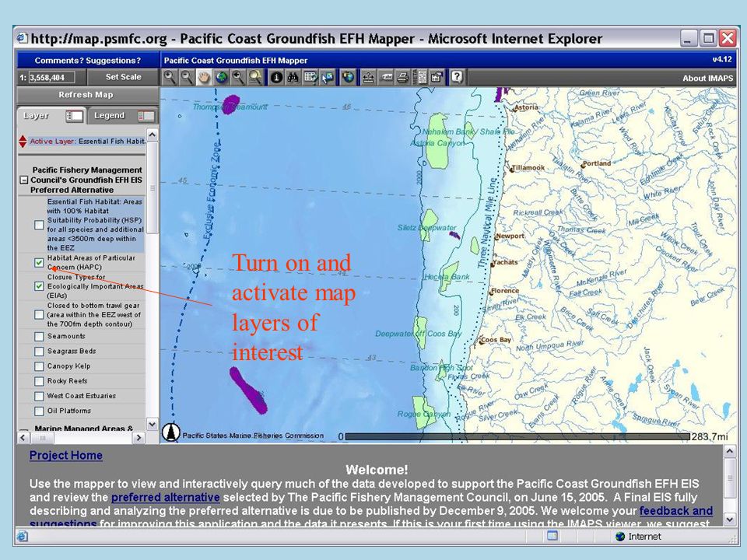Image resolution: width=747 pixels, height=560 pixels.
Task: Click the map scale input field
Action: point(52,77)
